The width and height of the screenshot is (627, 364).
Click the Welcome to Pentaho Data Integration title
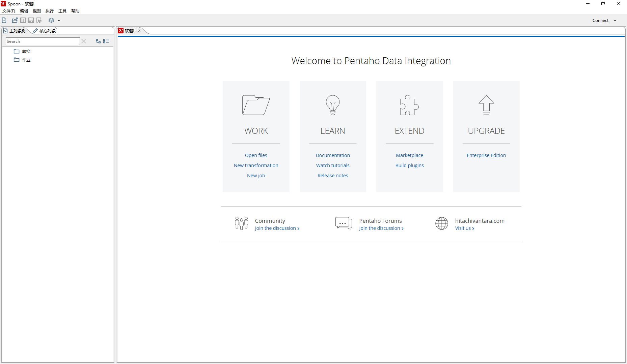pos(371,61)
